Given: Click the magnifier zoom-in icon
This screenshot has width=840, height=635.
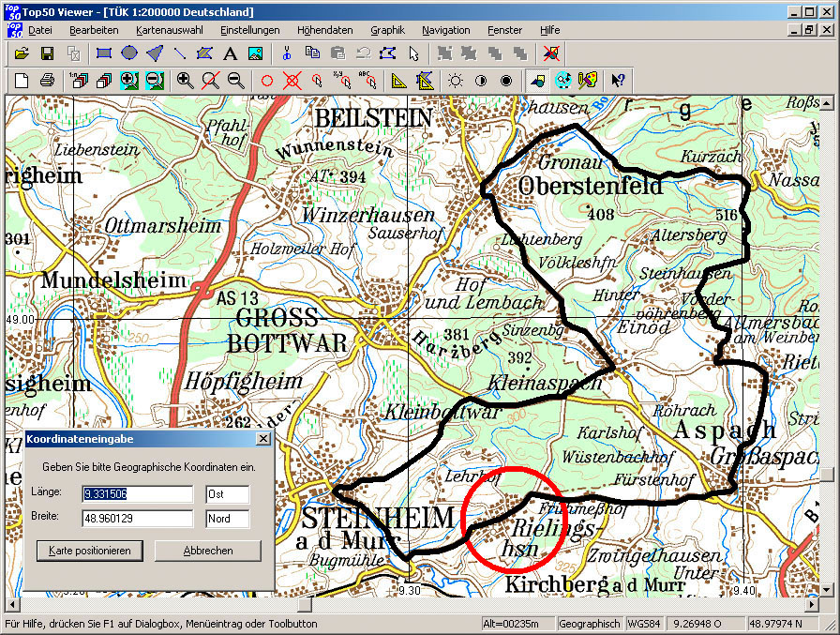Looking at the screenshot, I should point(186,81).
